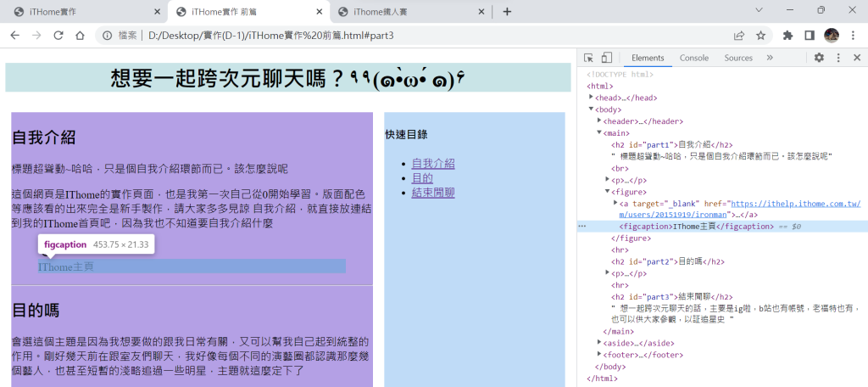Activate the DevTools inspect element picker

click(x=588, y=58)
